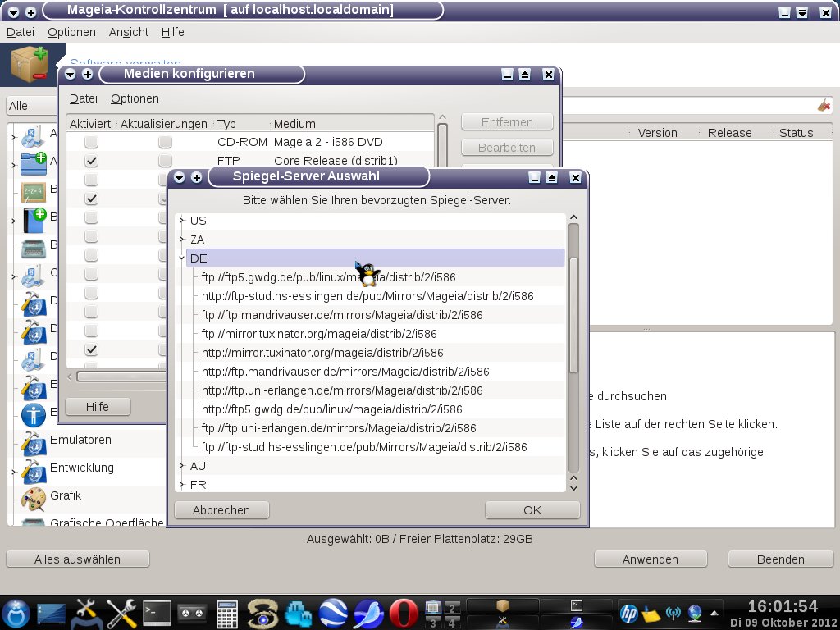Select http://ftp.uni-erlangen.de mirror
Viewport: 840px width, 630px height.
coord(342,390)
